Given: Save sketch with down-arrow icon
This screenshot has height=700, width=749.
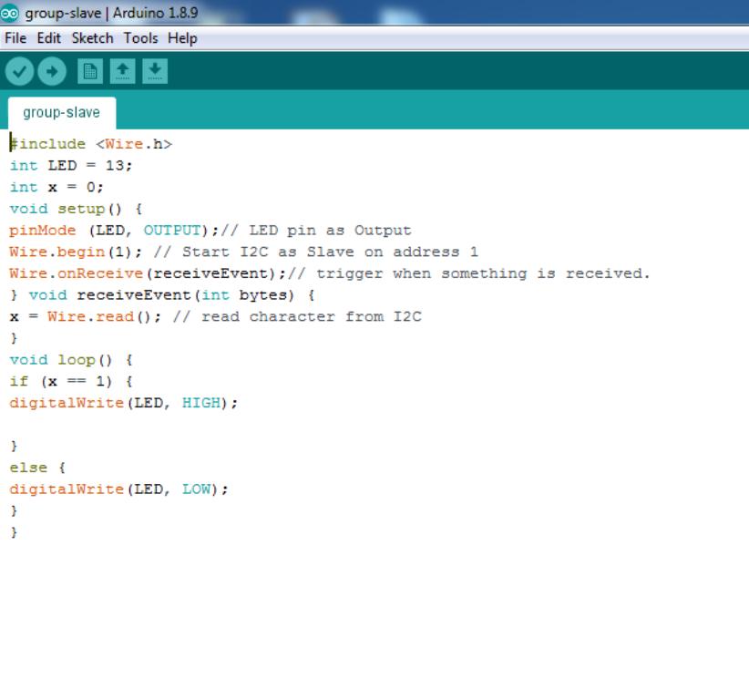Looking at the screenshot, I should click(x=155, y=72).
